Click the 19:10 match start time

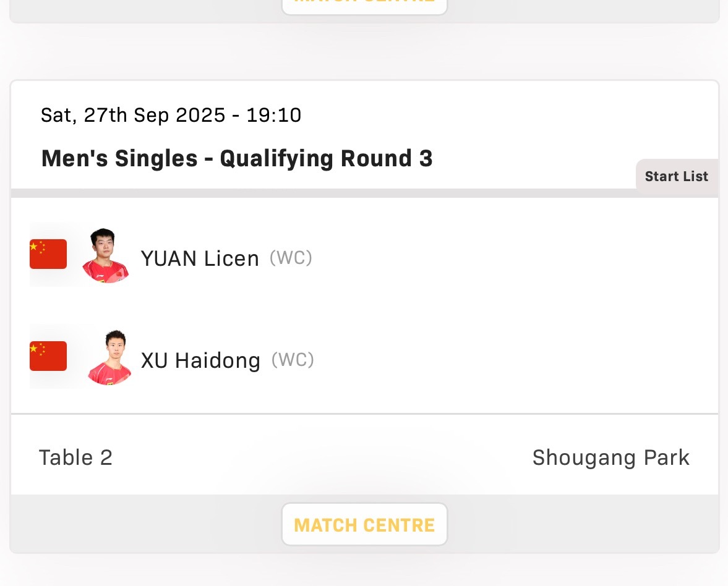click(274, 115)
